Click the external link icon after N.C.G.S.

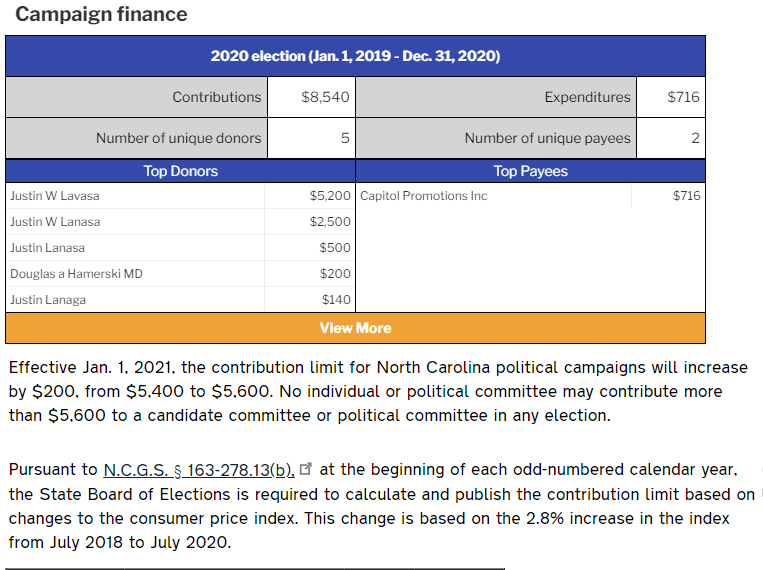306,469
